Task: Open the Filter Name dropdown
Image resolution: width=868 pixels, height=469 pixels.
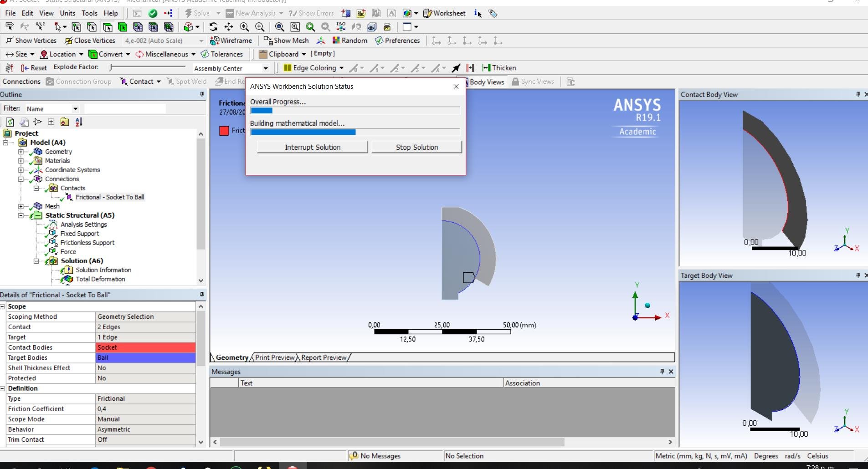Action: (x=75, y=109)
